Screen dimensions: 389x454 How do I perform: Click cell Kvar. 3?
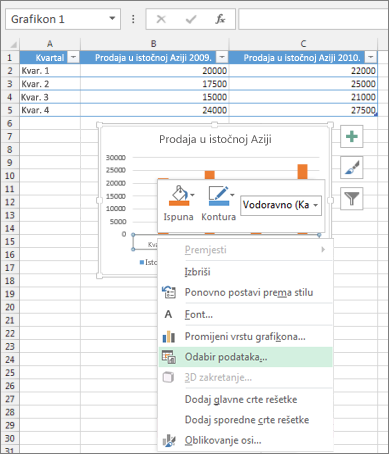[x=50, y=97]
